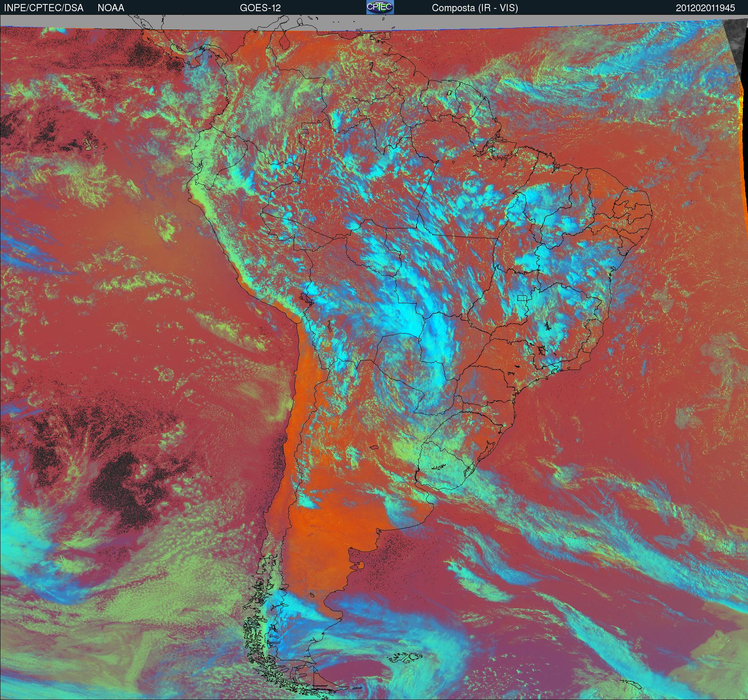Screen dimensions: 748x700
Task: Select the INPE/CPTEC/DSA header text
Action: click(44, 8)
